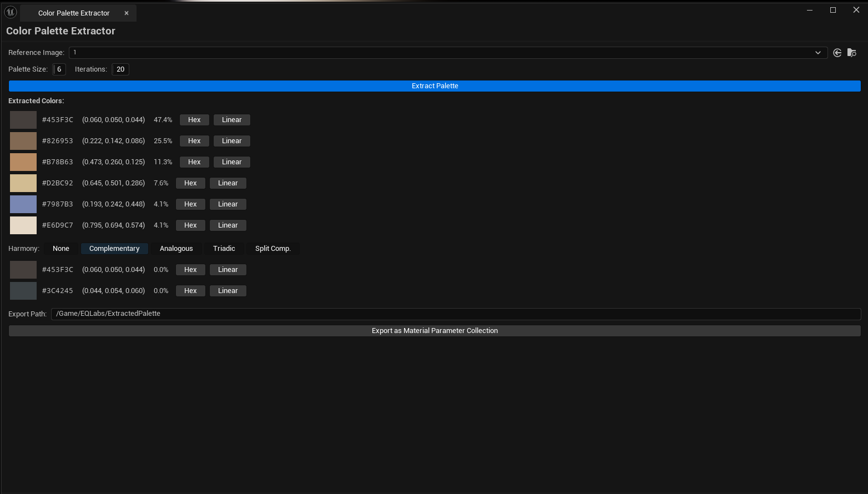Screen dimensions: 868x494
Task: Set Harmony to None
Action: (x=61, y=249)
